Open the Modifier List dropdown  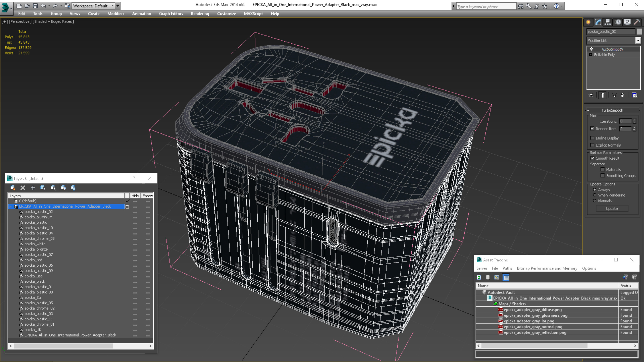(638, 40)
